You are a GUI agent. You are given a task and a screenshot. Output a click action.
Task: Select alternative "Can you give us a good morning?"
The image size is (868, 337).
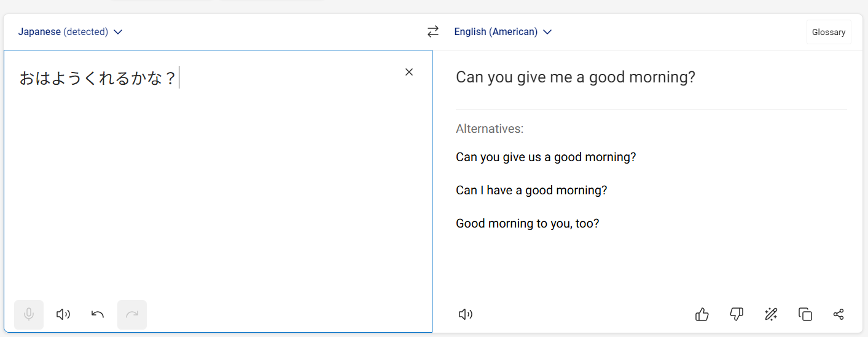click(545, 157)
